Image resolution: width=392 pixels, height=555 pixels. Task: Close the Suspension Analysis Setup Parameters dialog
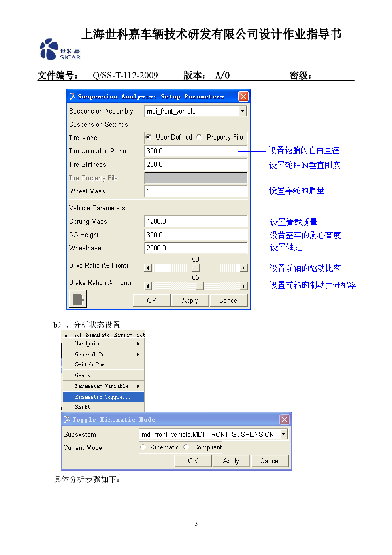click(243, 96)
